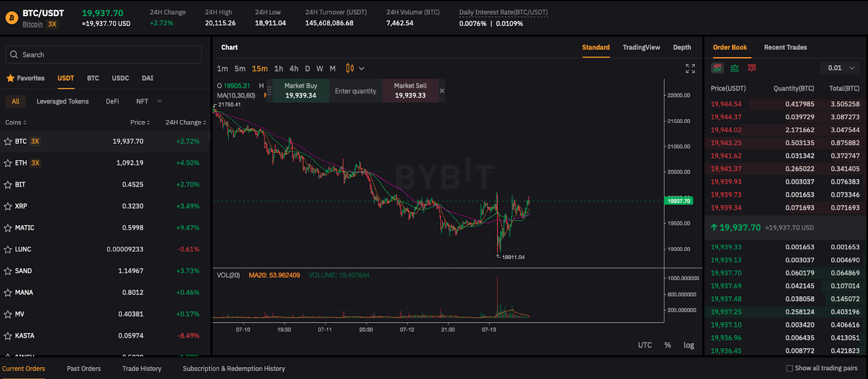Viewport: 868px width, 379px height.
Task: Sort list by Price column
Action: click(140, 123)
